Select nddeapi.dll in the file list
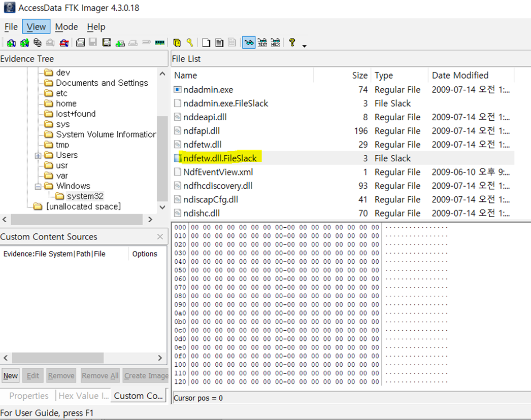 (205, 117)
